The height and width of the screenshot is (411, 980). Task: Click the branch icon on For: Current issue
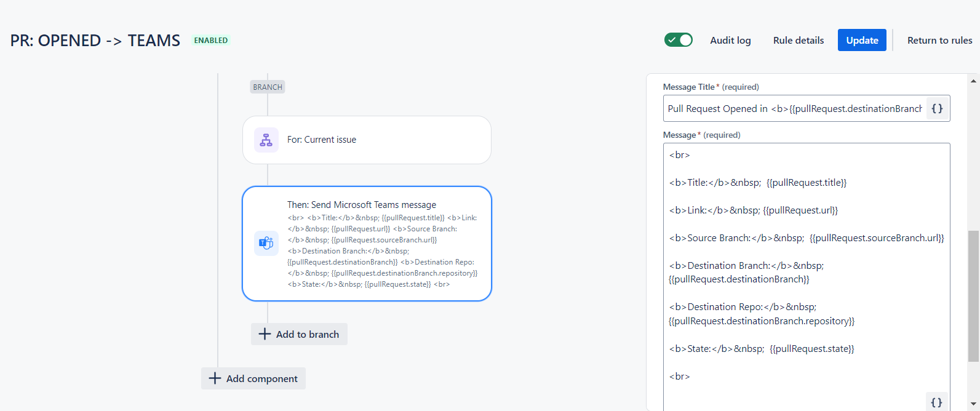[266, 140]
